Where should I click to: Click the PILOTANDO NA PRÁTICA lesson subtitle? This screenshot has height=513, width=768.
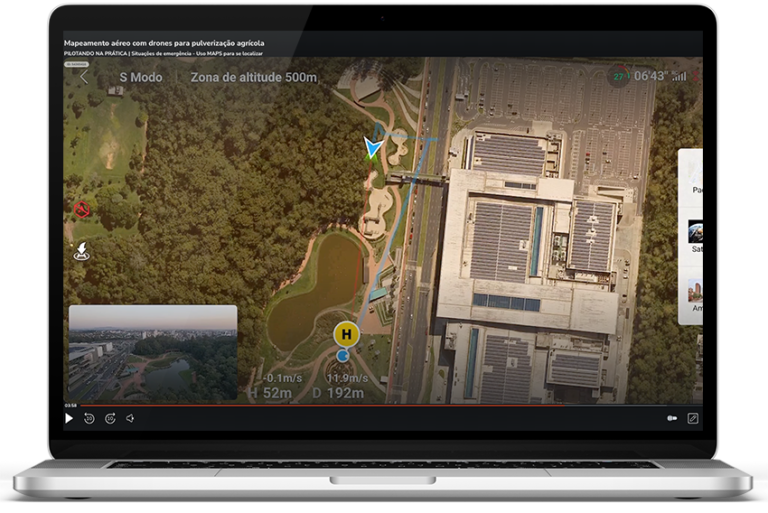[x=163, y=53]
